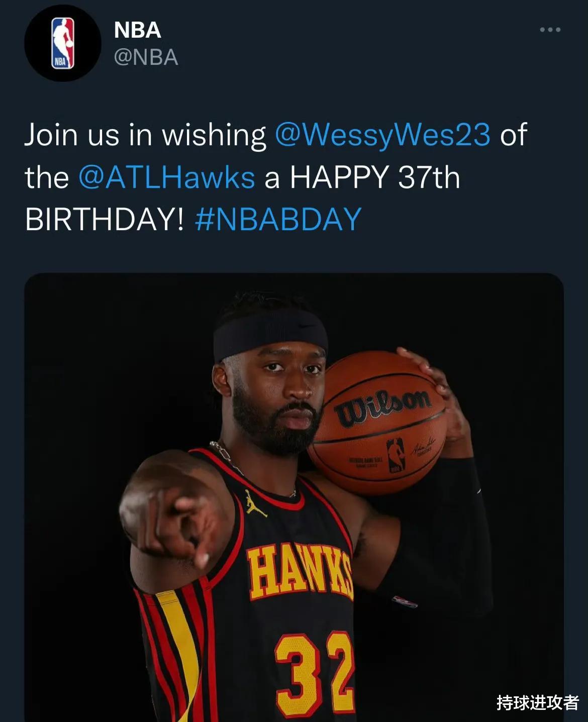The width and height of the screenshot is (588, 722).
Task: Click the NBA logo on arm sleeve
Action: [405, 601]
